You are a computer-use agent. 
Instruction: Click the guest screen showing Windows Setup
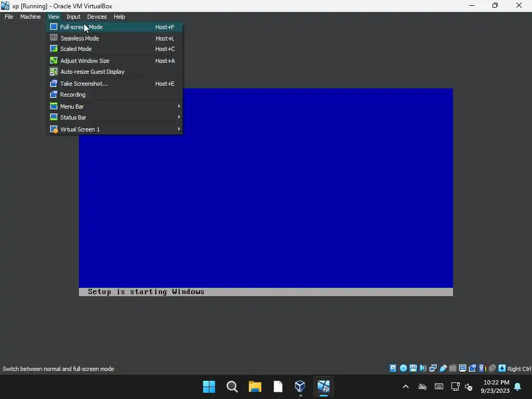coord(266,192)
